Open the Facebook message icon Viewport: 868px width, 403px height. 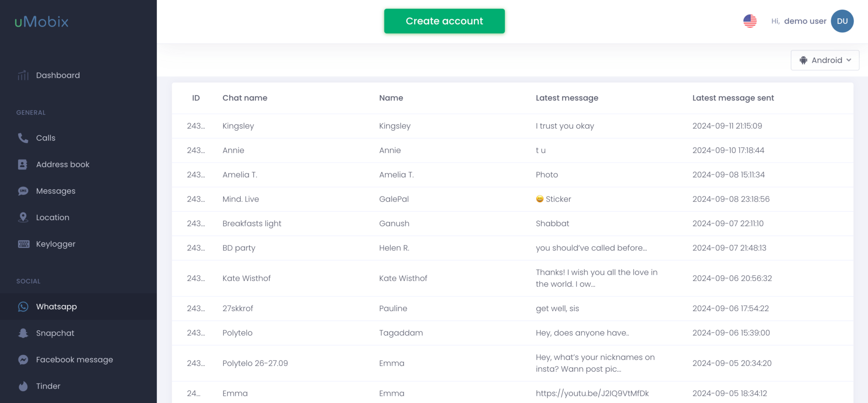click(x=22, y=359)
